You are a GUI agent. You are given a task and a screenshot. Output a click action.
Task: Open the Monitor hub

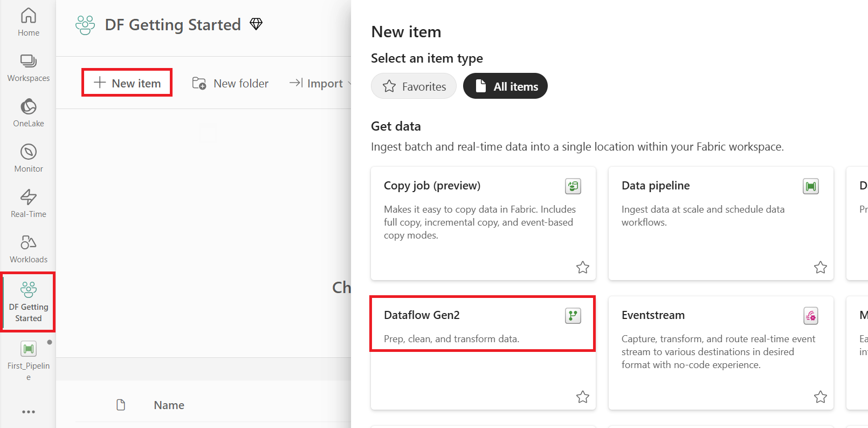[x=28, y=158]
